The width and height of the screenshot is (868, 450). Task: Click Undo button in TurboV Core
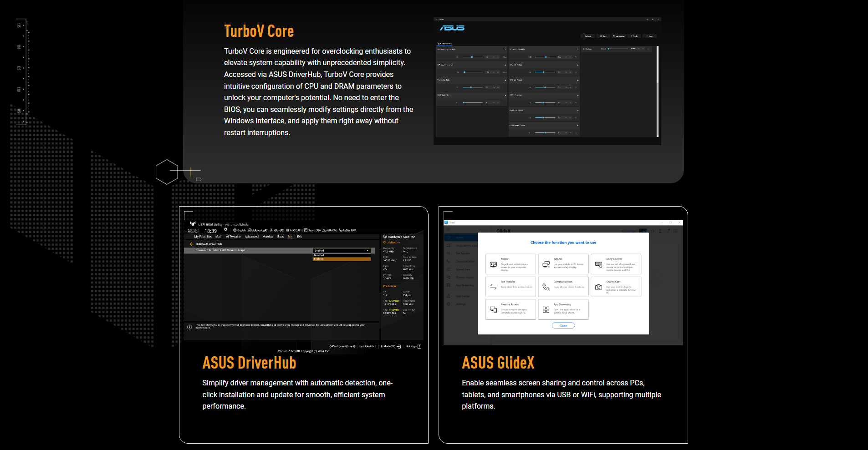[634, 36]
